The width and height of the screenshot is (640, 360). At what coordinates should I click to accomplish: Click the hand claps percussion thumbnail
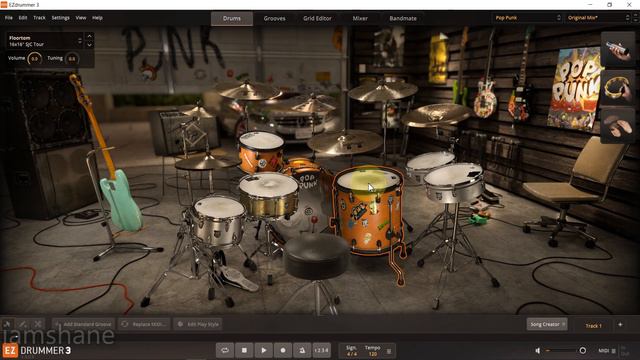tap(618, 125)
